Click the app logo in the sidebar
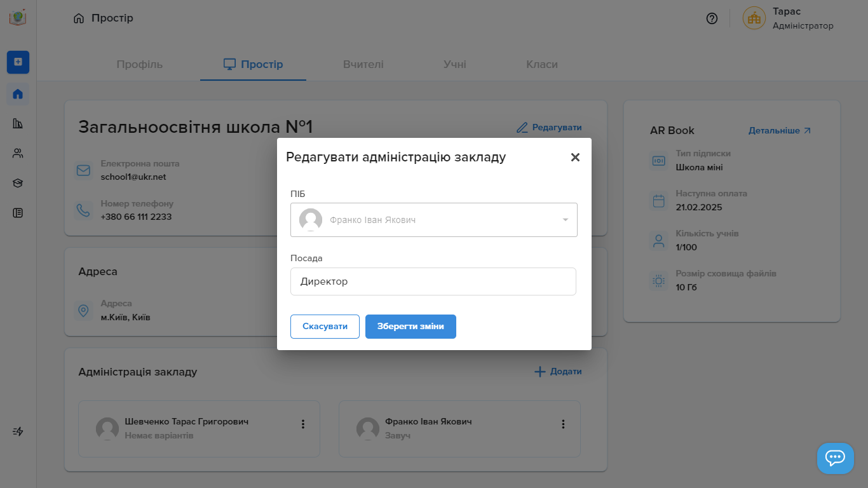 [x=18, y=18]
